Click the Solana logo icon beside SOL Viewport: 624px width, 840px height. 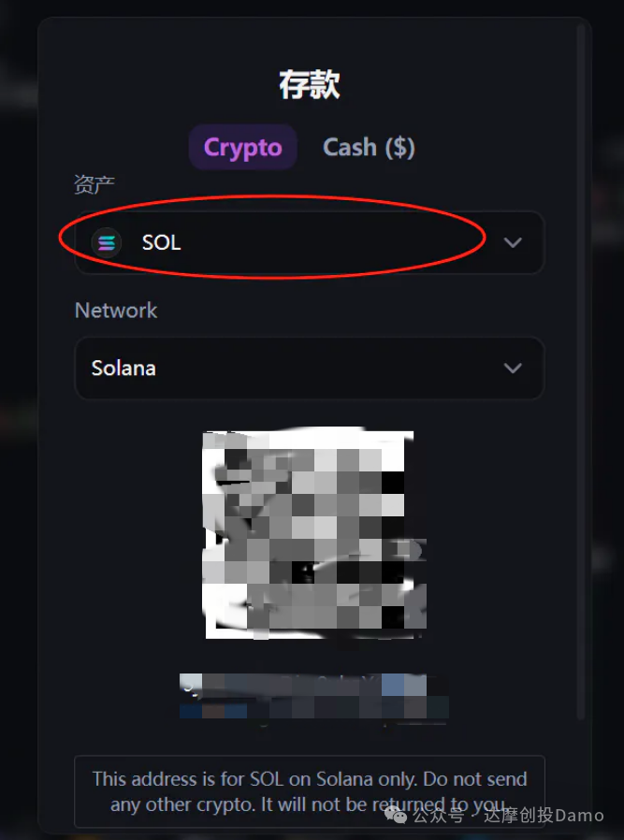[x=107, y=242]
